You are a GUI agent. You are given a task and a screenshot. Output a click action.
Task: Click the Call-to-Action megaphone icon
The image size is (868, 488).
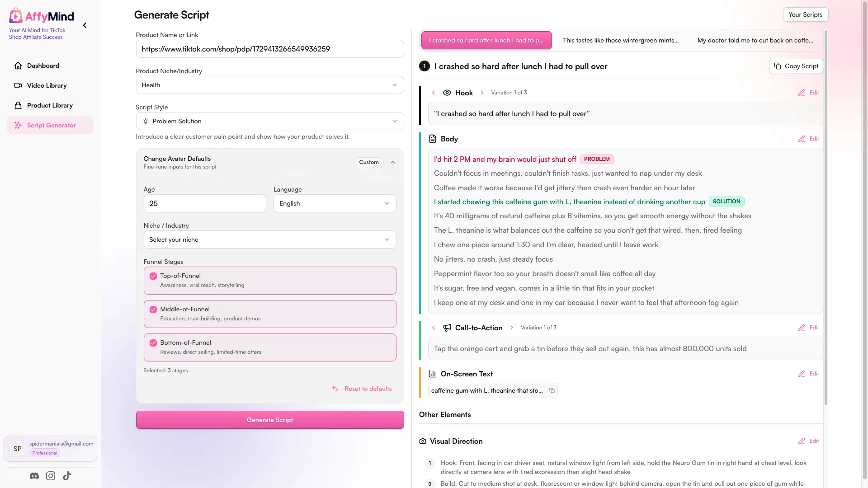tap(447, 328)
